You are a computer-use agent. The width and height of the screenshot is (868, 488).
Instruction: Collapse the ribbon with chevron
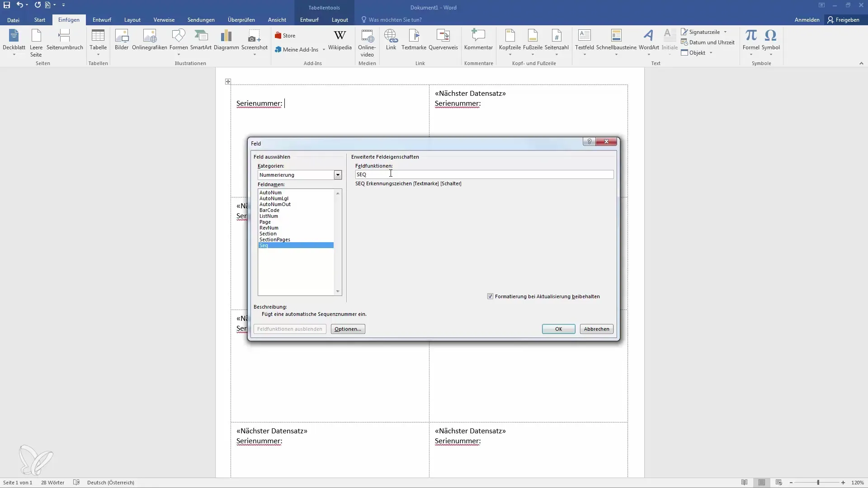[x=861, y=64]
